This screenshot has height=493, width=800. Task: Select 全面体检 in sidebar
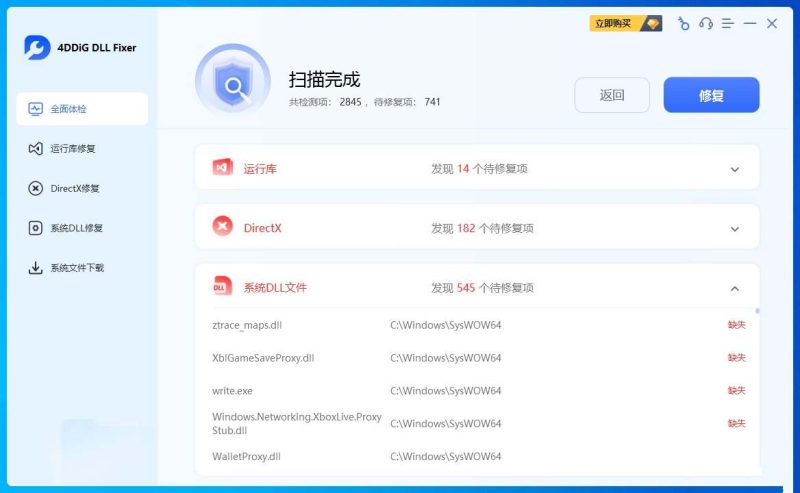(x=82, y=109)
